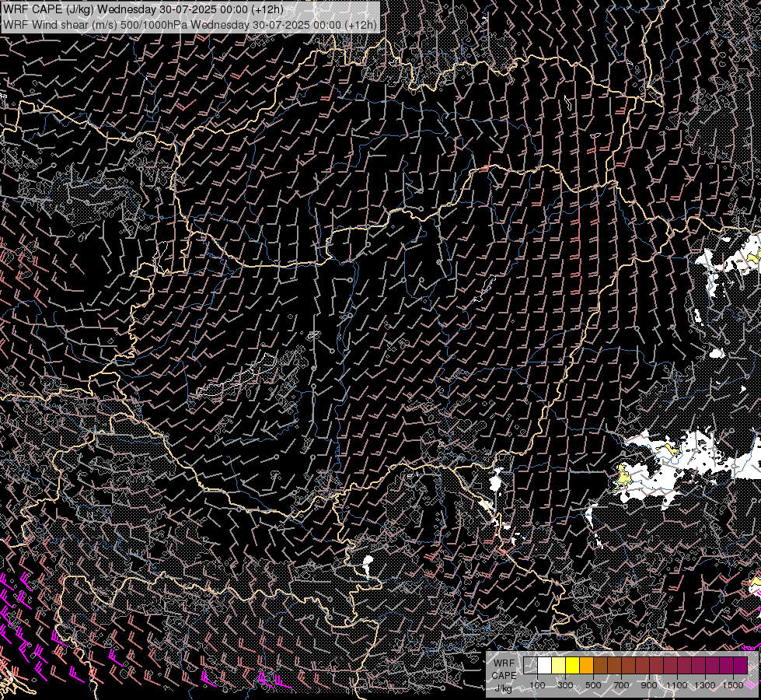Choose the orange 400–500 legend swatch
This screenshot has width=761, height=700.
pos(586,666)
